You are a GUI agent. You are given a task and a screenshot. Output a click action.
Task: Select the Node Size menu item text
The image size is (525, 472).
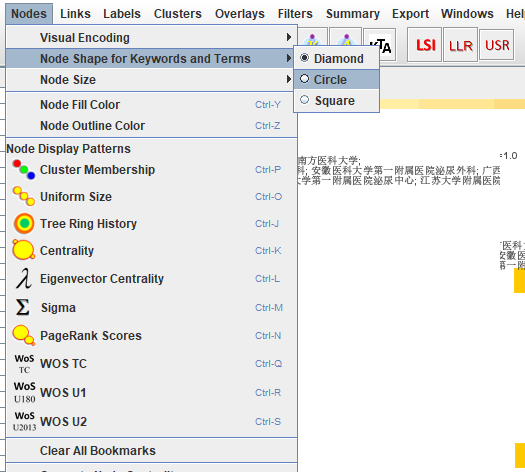coord(68,80)
